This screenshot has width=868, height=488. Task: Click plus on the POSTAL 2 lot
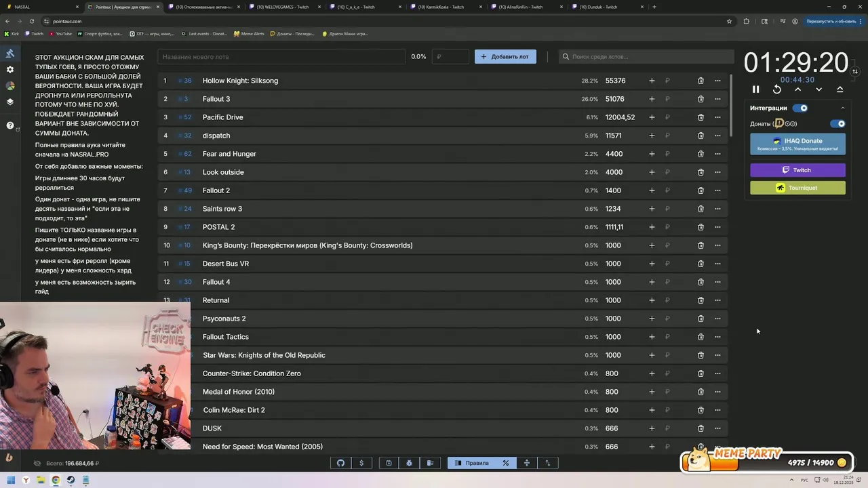click(652, 227)
